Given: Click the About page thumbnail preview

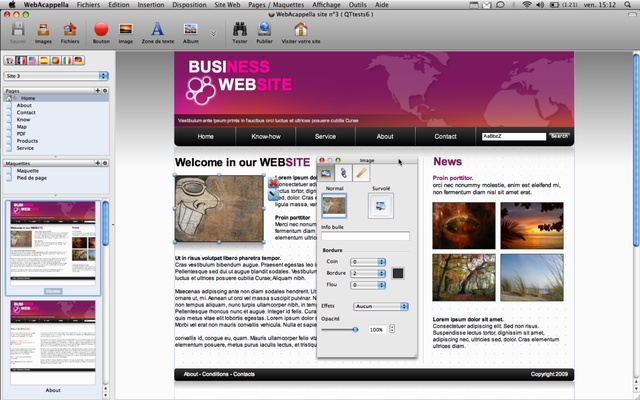Looking at the screenshot, I should coord(53,342).
